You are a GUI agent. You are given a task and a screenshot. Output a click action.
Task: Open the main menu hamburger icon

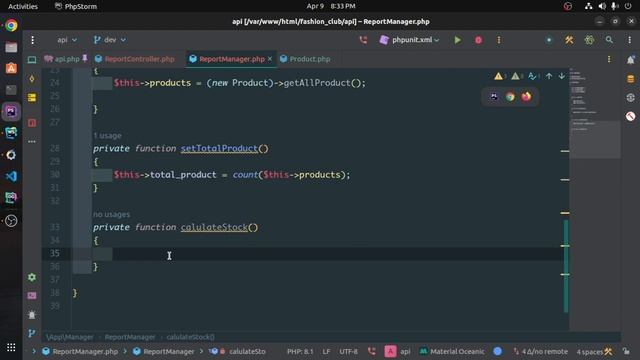tap(32, 40)
